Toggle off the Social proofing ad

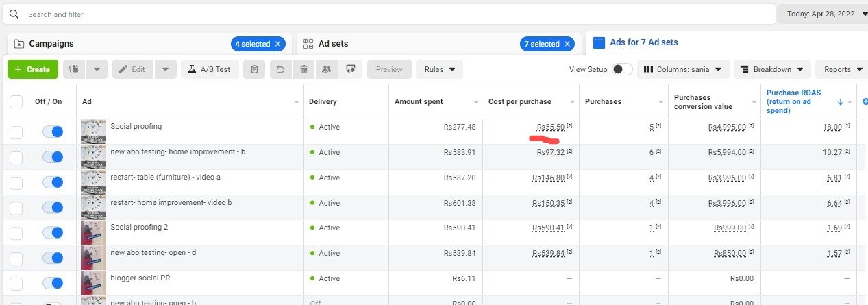tap(52, 132)
